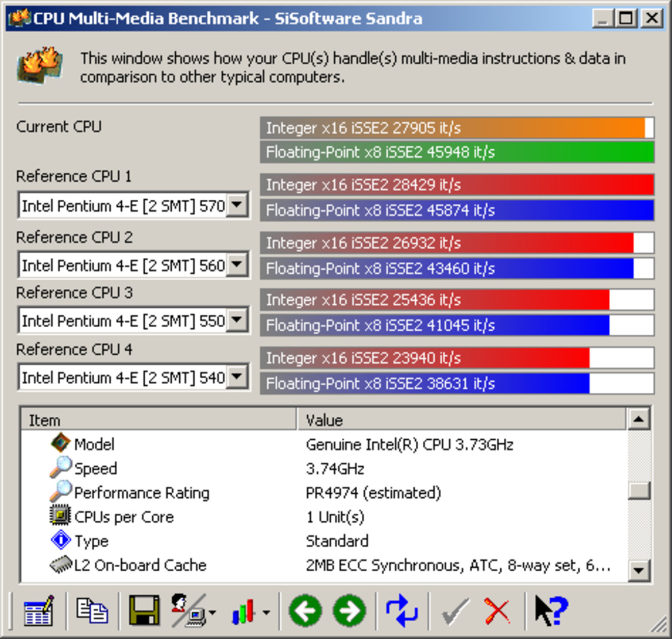This screenshot has height=639, width=672.
Task: Click Current CPU Floating-Point 45948 it/s bar
Action: [457, 152]
